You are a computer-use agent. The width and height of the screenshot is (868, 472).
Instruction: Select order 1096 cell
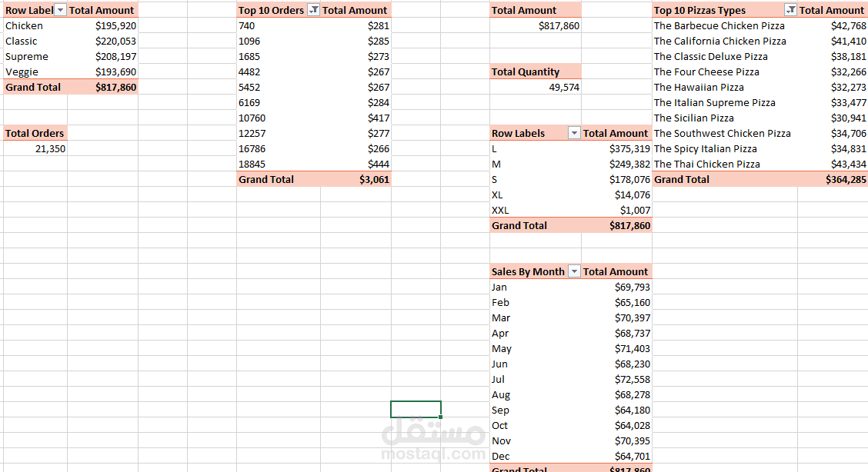[279, 41]
